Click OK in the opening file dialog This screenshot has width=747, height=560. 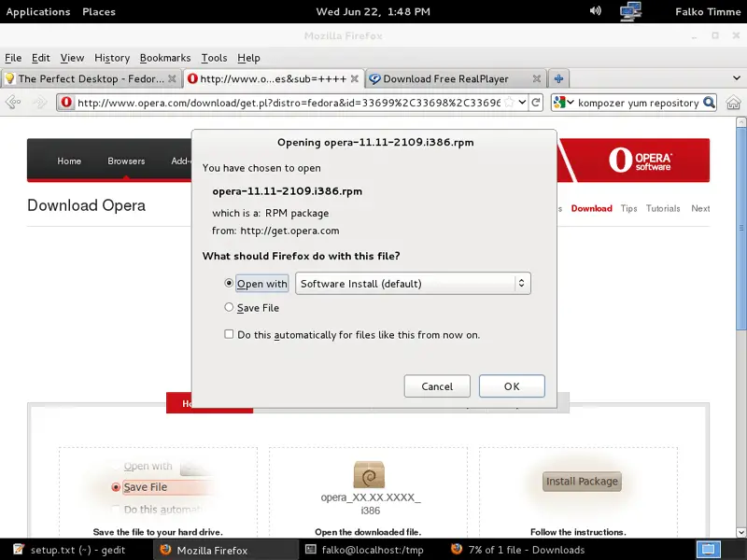point(512,386)
